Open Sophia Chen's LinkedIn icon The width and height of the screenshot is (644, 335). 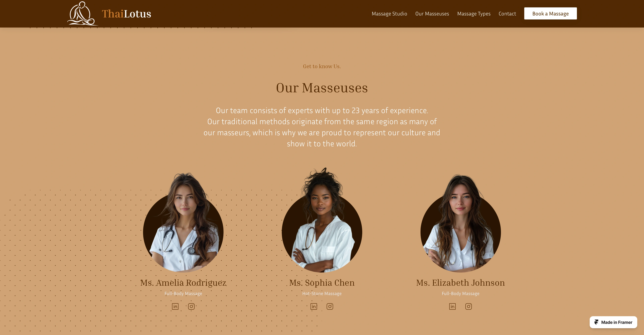(x=314, y=306)
